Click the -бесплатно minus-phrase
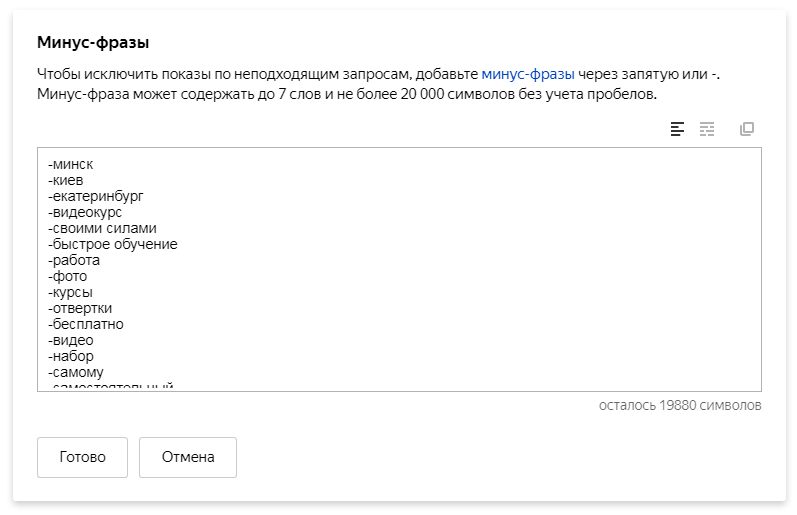 click(x=86, y=324)
